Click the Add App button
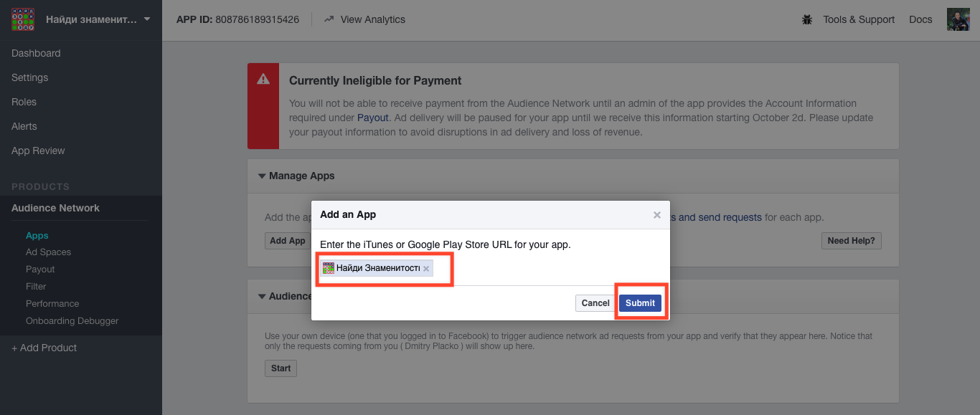 coord(288,241)
